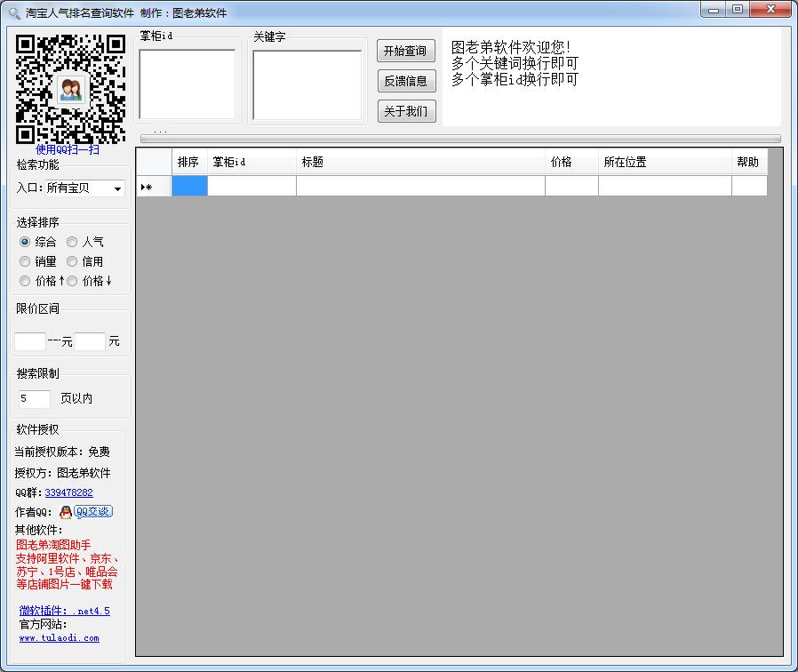Click the QR code image
The width and height of the screenshot is (798, 672).
tap(70, 89)
